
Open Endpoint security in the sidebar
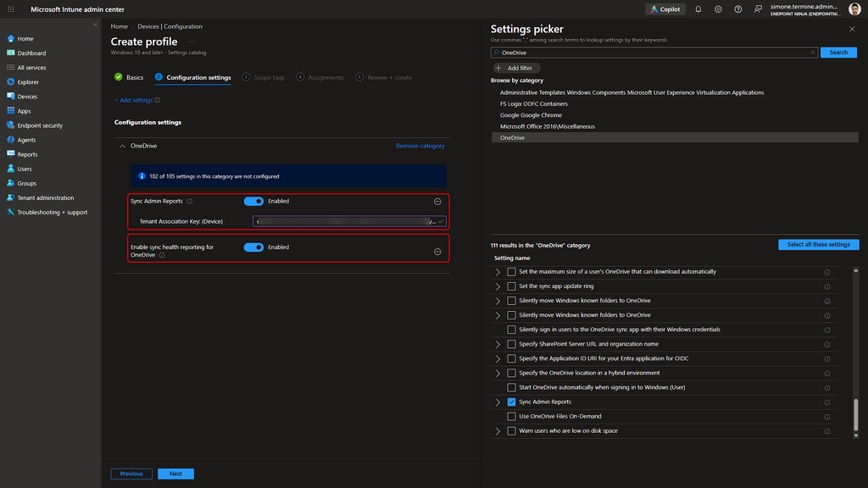tap(40, 125)
